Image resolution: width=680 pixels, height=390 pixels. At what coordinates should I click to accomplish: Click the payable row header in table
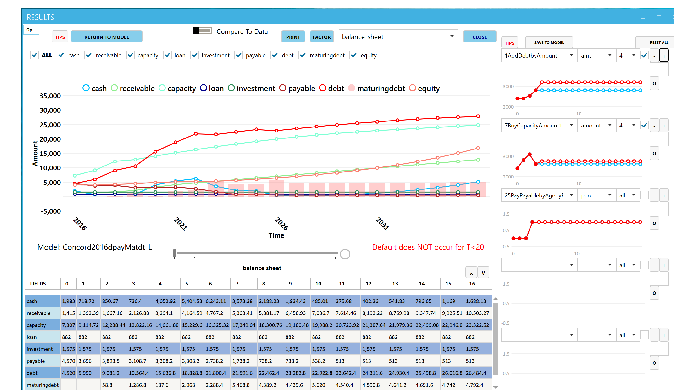(x=42, y=361)
